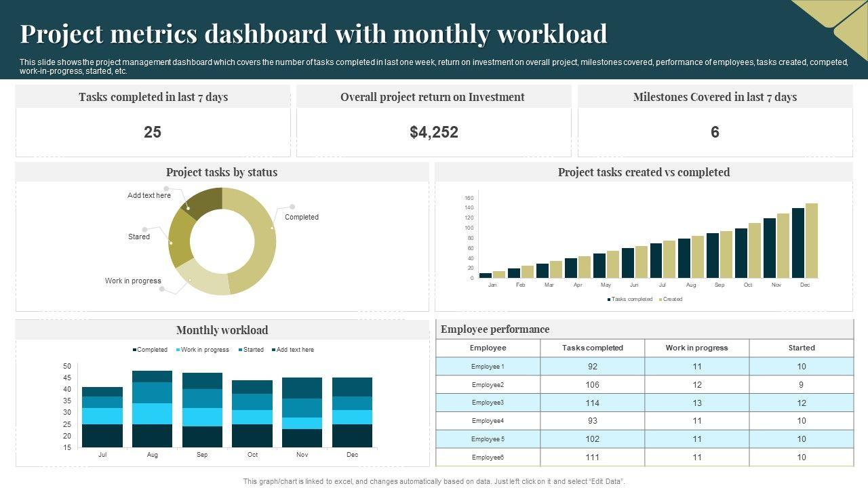Click the Employee 1 row label
868x488 pixels.
pyautogui.click(x=488, y=367)
